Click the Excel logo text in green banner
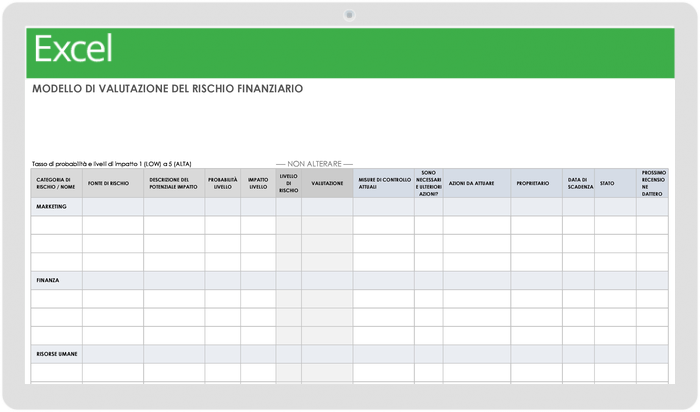 click(73, 49)
